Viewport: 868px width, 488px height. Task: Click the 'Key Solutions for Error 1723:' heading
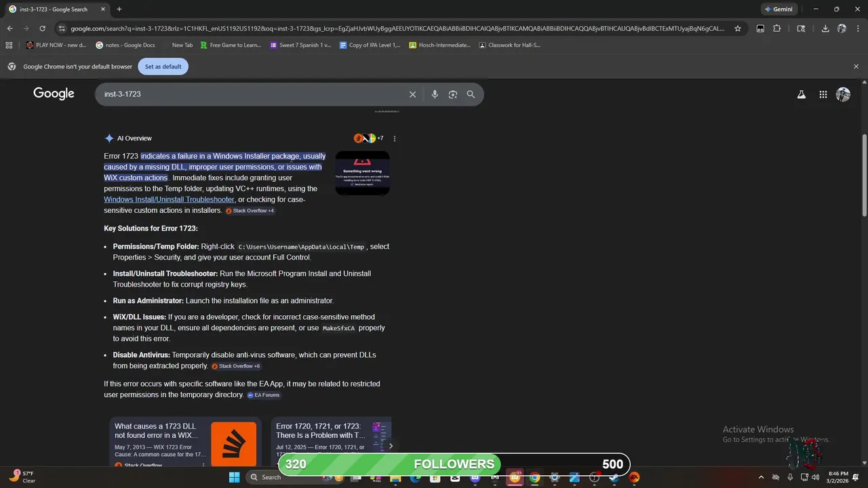click(x=151, y=228)
